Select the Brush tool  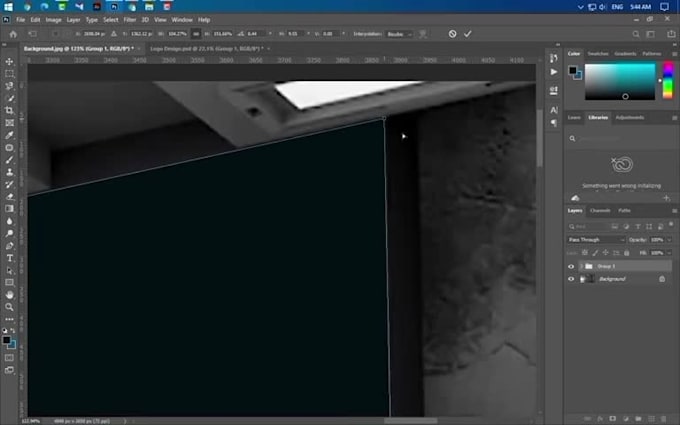point(9,160)
